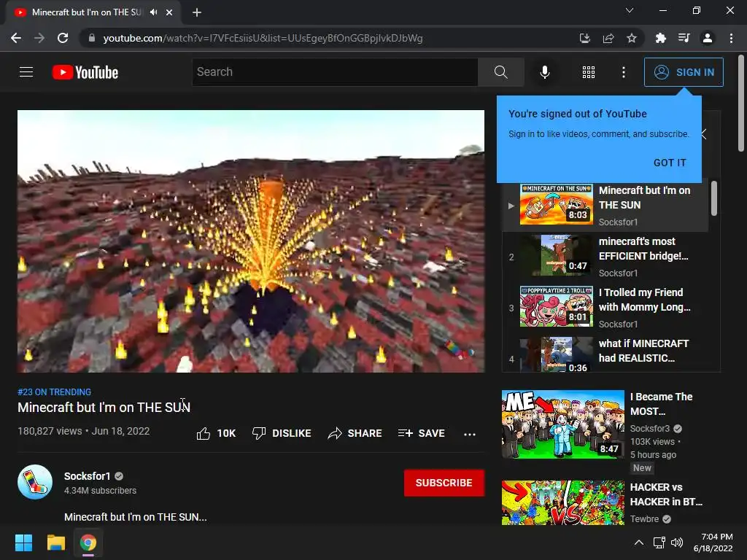This screenshot has width=747, height=560.
Task: Go back to the previous page
Action: click(16, 38)
